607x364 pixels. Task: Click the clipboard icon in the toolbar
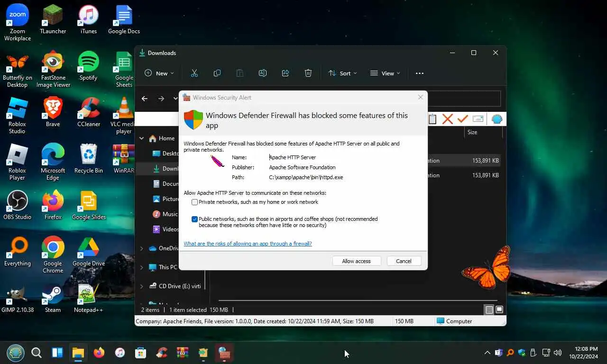coord(432,119)
